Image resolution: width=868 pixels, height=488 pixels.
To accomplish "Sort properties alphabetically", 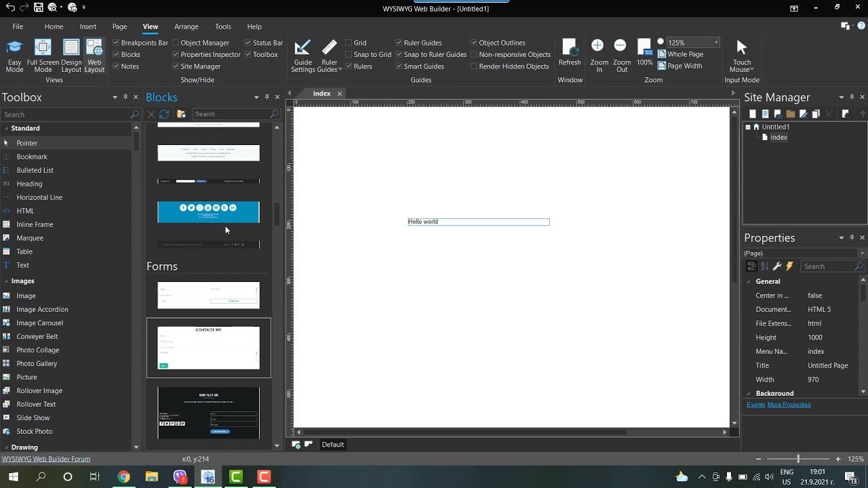I will click(764, 266).
